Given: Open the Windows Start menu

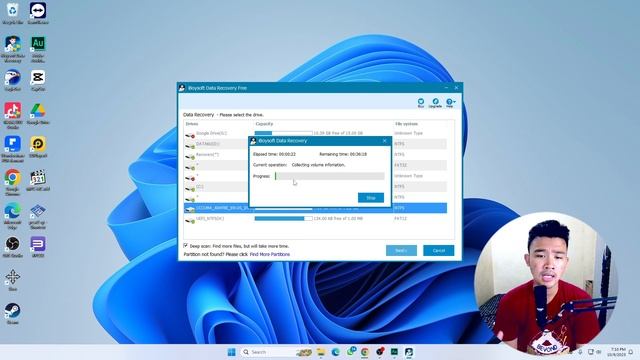Looking at the screenshot, I should coord(231,352).
